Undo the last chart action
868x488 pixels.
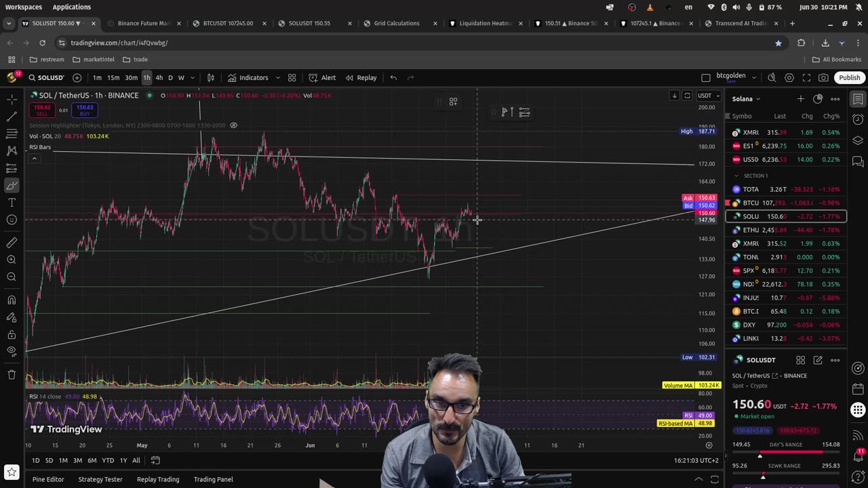click(x=393, y=77)
